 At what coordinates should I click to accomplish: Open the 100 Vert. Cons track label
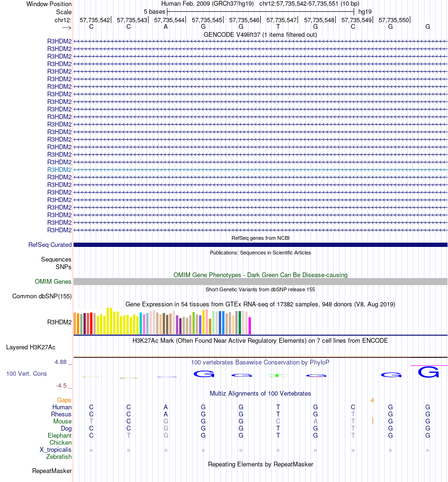[x=26, y=374]
